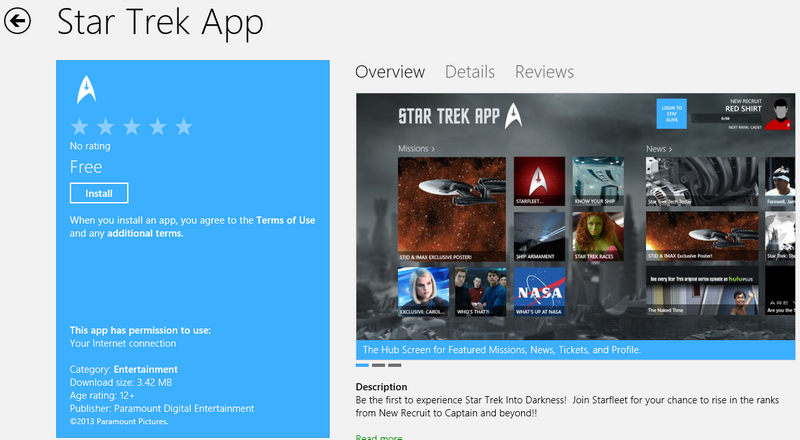Open the Terms of Use link
Screen dimensions: 800x440
pyautogui.click(x=285, y=219)
